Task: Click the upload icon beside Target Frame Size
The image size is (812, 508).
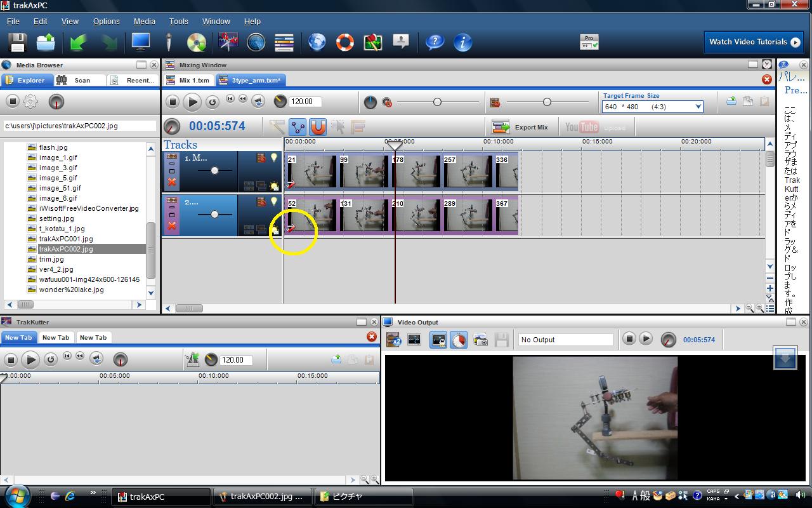Action: point(731,102)
